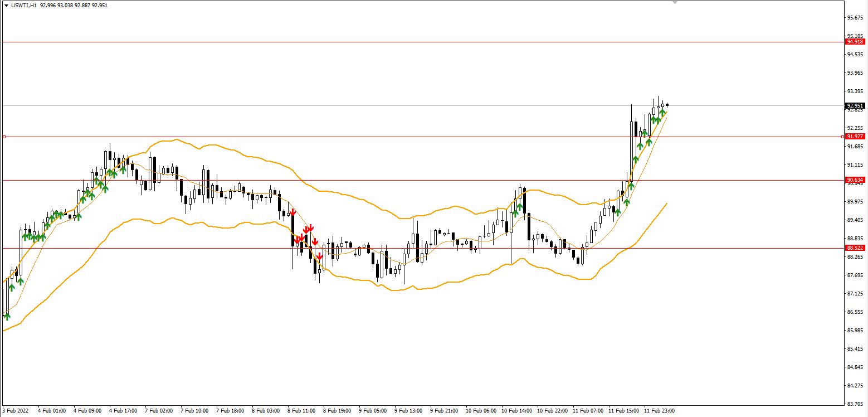Image resolution: width=868 pixels, height=417 pixels.
Task: Click the 84.275 price scale label
Action: (x=855, y=386)
